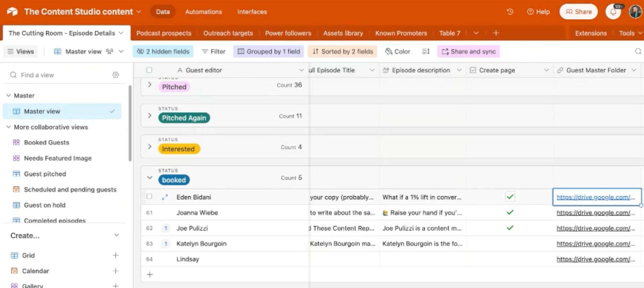Open the notifications bell
The image size is (644, 288).
pos(613,12)
